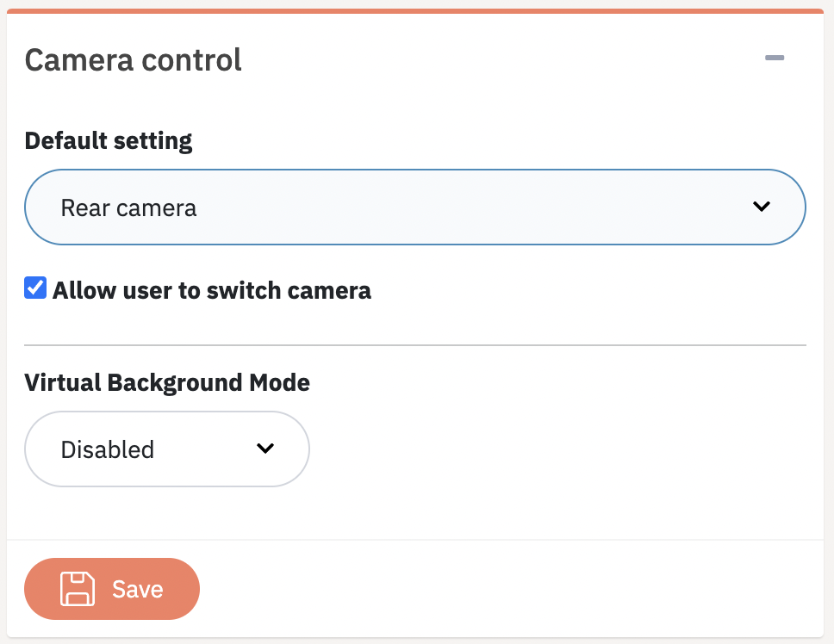Save the camera control settings
Image resolution: width=834 pixels, height=644 pixels.
click(112, 589)
